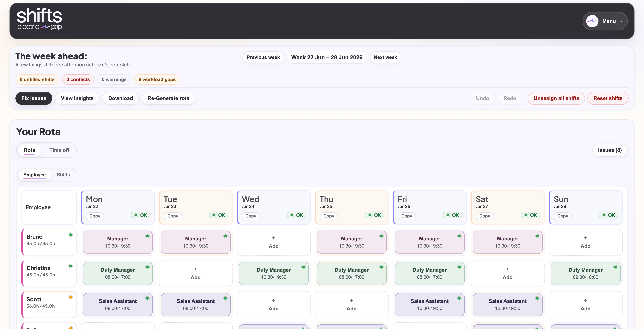
Task: Copy Saturday Jun 27 shifts
Action: tap(485, 216)
